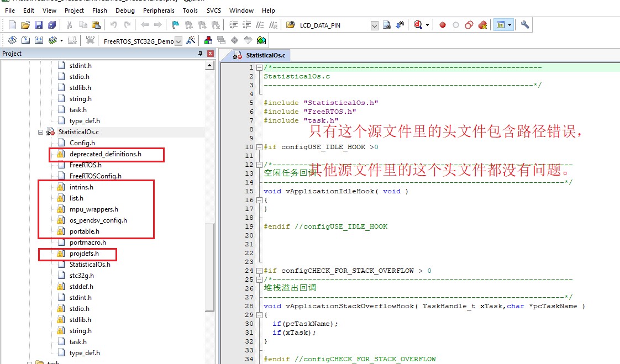Collapse the StatisticalOs.c tree node
Screen dimensions: 620x364
(40, 133)
